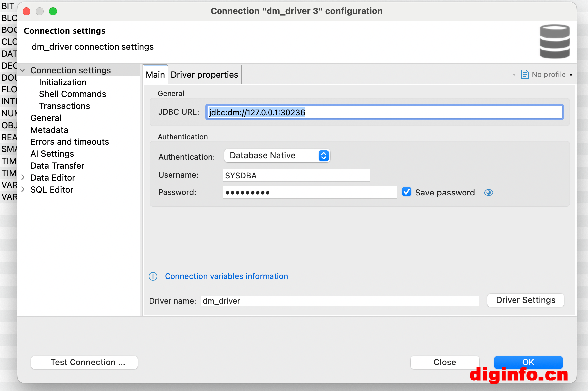Open the No profile dropdown arrow
Screen dimensions: 588x391
(x=571, y=75)
